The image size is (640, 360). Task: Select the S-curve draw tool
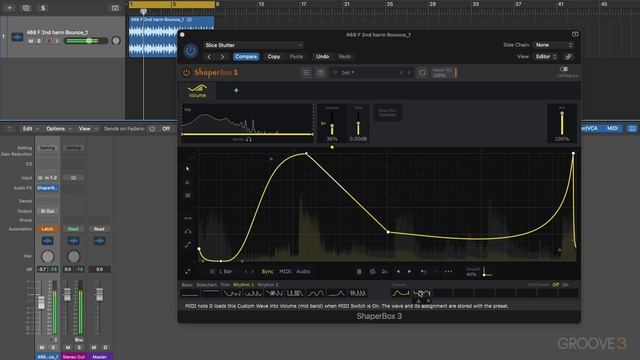(188, 245)
